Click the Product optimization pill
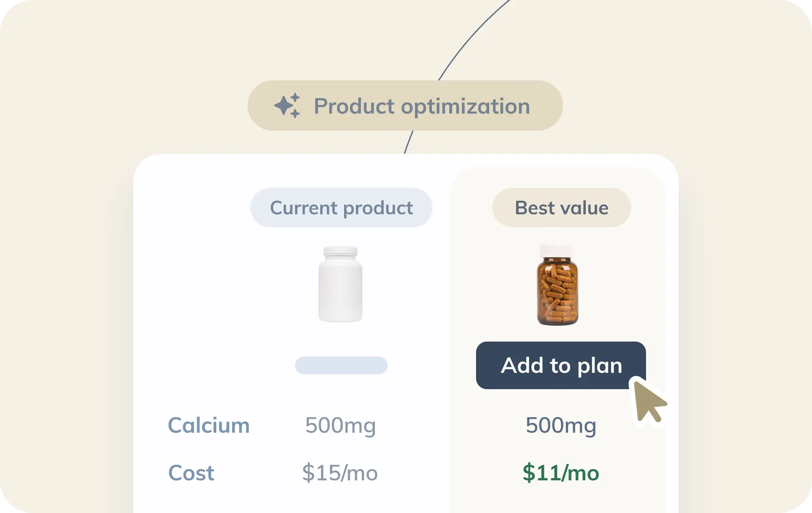The image size is (812, 513). [404, 106]
